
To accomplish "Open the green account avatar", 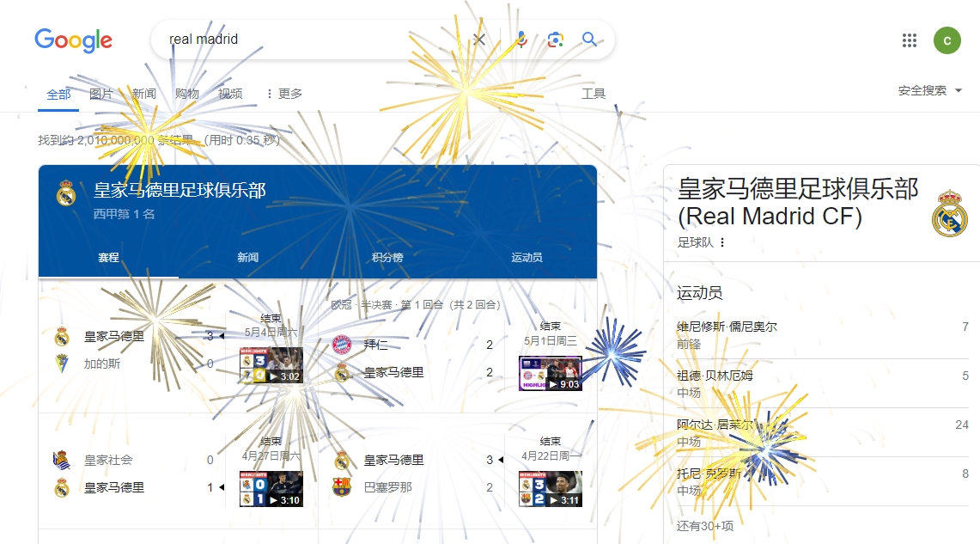I will coord(947,40).
